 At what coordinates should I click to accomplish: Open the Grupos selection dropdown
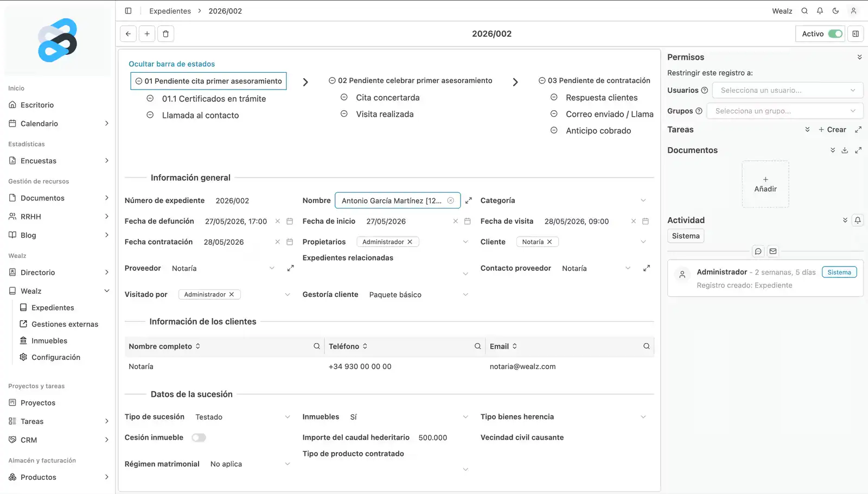click(x=785, y=111)
